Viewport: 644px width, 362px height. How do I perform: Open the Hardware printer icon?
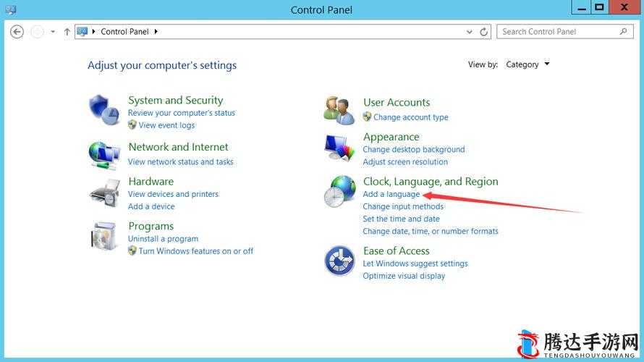point(104,193)
